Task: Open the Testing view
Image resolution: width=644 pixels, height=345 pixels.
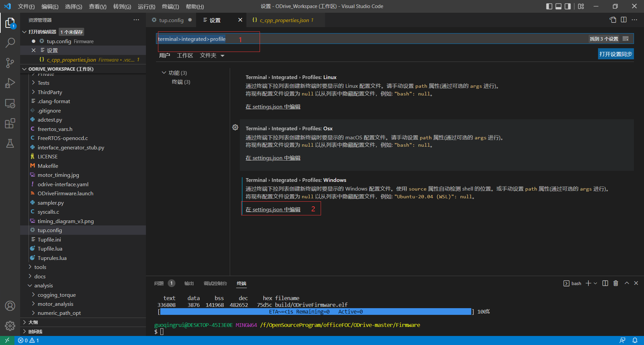Action: (10, 143)
